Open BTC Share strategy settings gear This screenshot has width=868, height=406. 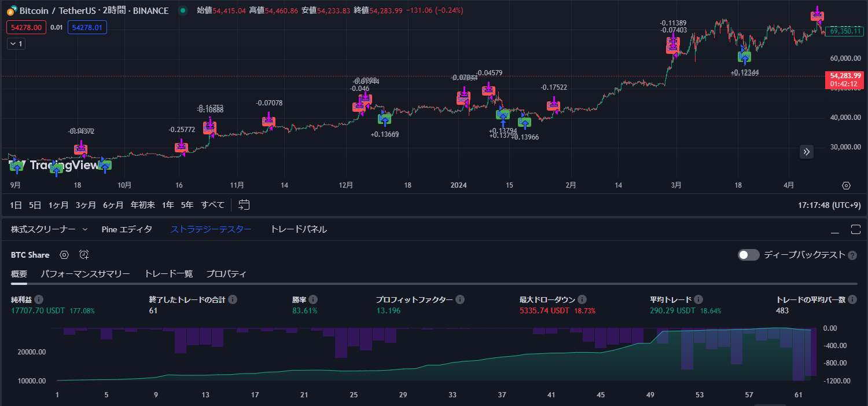click(64, 255)
